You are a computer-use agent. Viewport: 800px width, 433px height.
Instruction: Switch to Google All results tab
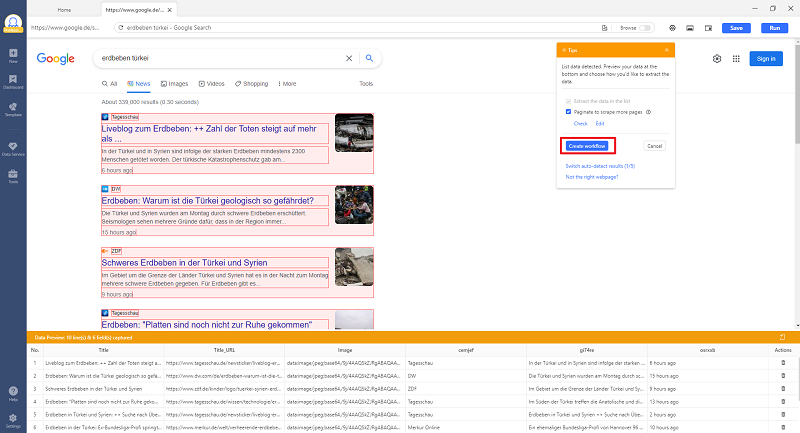tap(109, 84)
